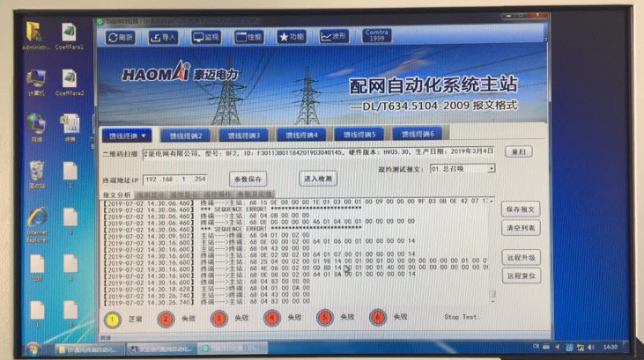The width and height of the screenshot is (644, 360).
Task: Click the 刷新 refresh toolbar button
Action: tap(122, 38)
